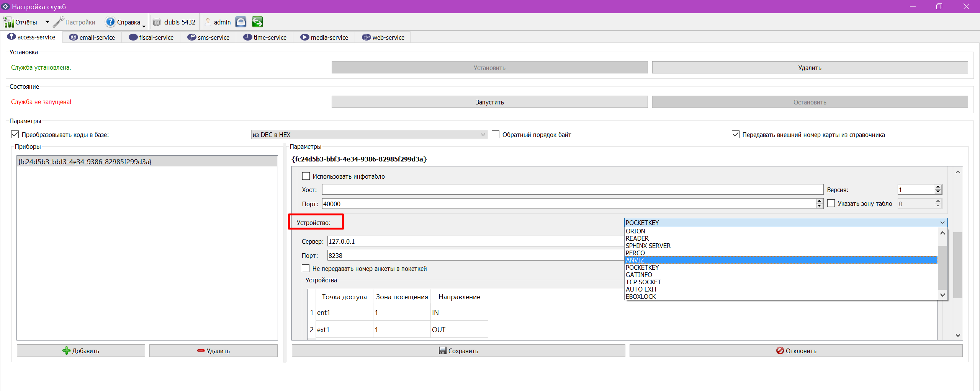Click the Отклонить button

coord(796,351)
